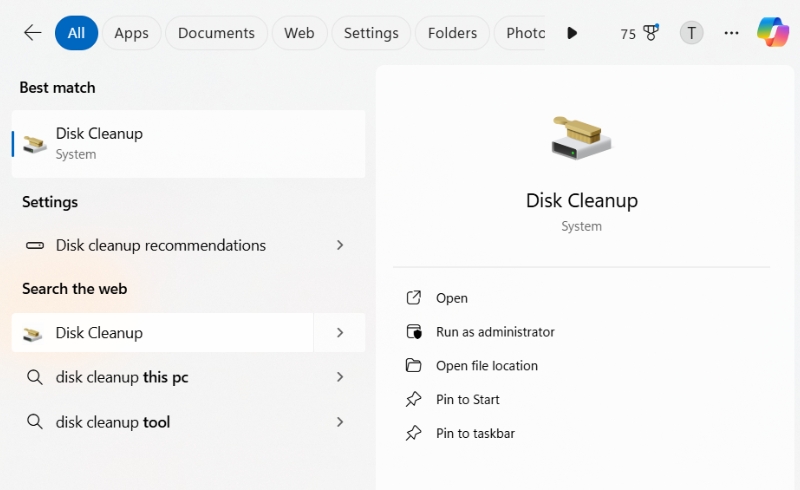Image resolution: width=800 pixels, height=490 pixels.
Task: Click the Run as administrator shield icon
Action: pyautogui.click(x=414, y=332)
